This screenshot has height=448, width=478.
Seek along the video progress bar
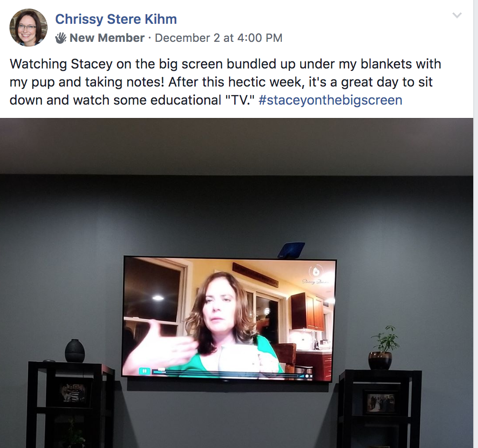click(225, 374)
